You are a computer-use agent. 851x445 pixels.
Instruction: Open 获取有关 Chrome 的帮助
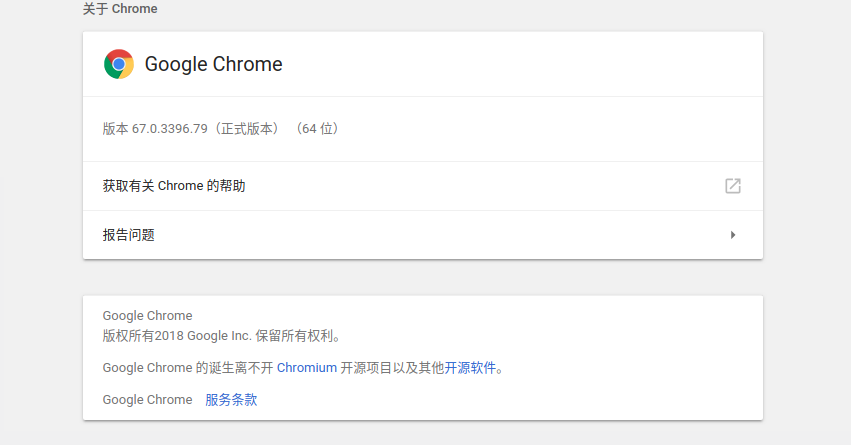click(174, 186)
